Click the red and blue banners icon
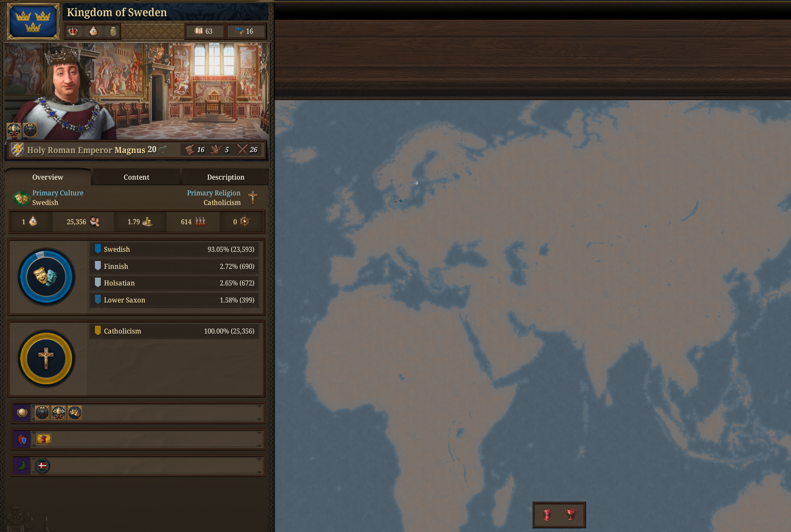Viewport: 791px width, 532px height. (22, 439)
